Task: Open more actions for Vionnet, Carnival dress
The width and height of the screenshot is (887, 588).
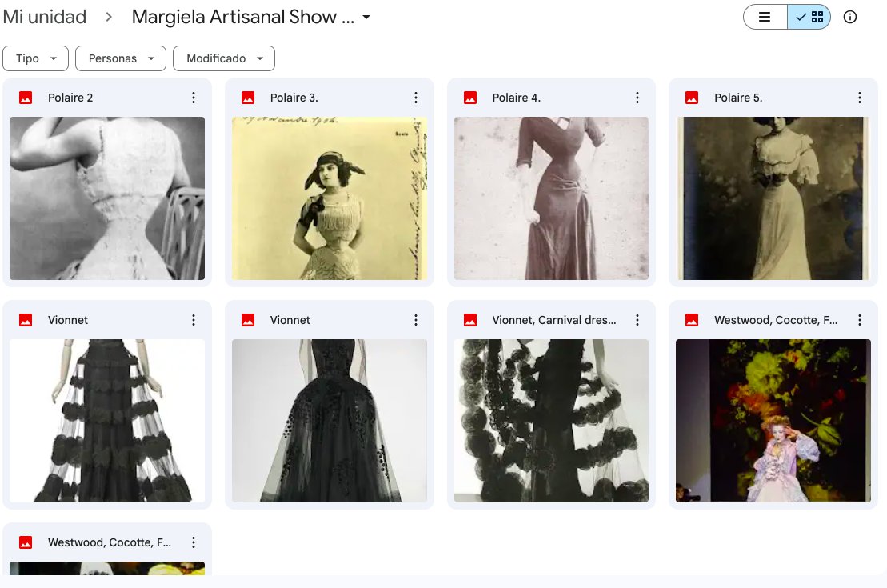Action: [637, 320]
